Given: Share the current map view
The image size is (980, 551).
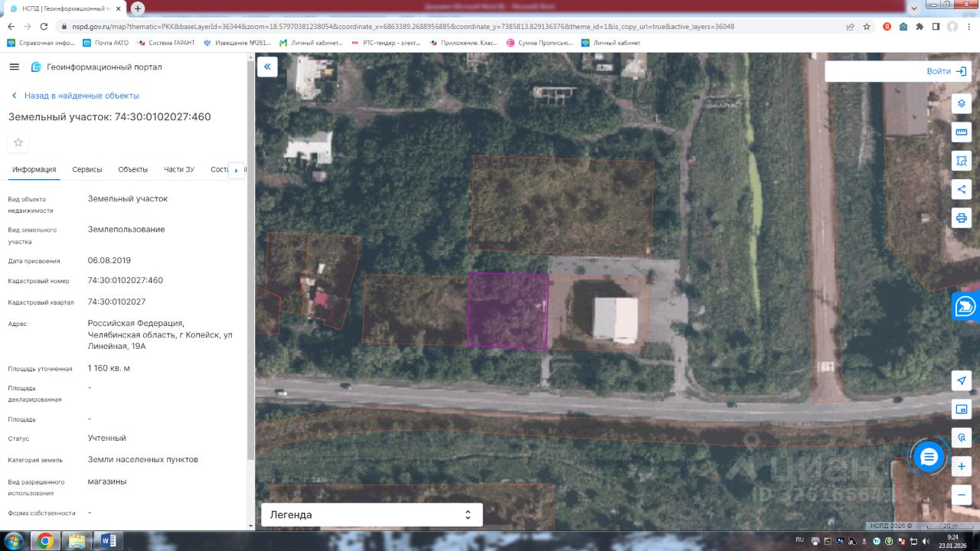Looking at the screenshot, I should click(x=962, y=189).
